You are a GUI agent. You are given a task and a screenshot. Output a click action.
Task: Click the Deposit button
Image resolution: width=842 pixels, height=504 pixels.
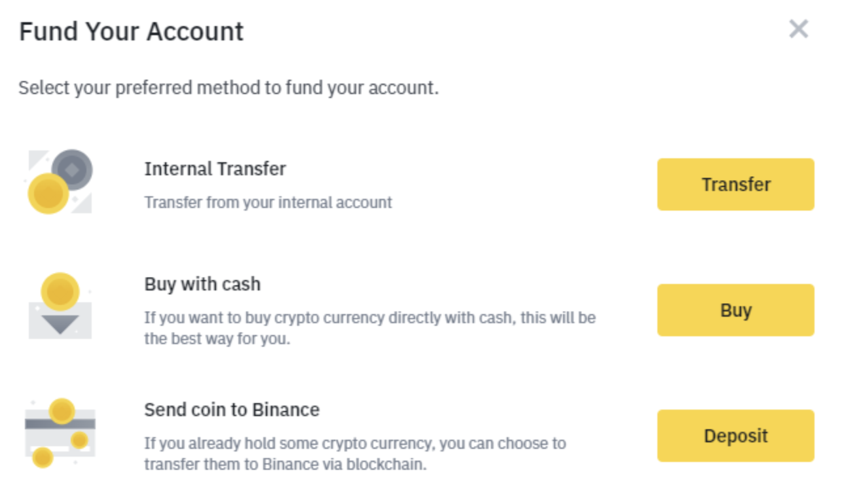[735, 435]
